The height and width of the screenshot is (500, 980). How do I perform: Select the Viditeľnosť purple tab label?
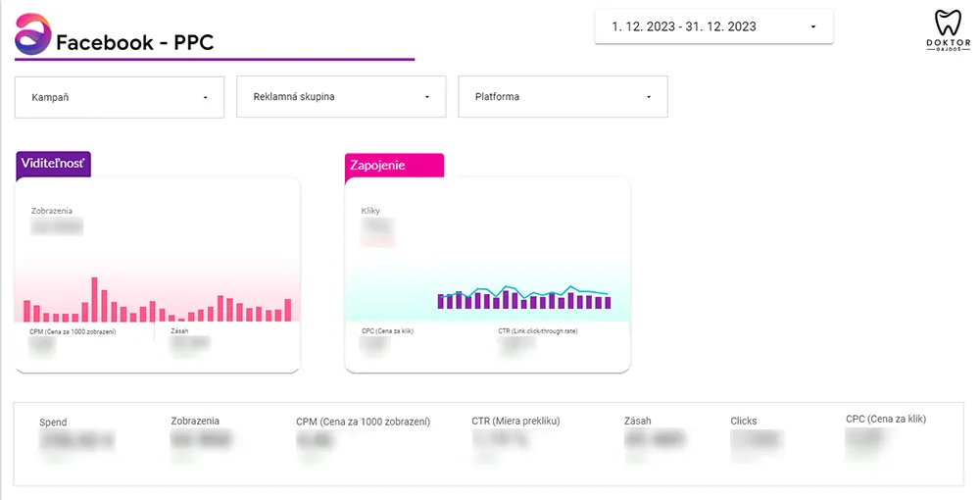[x=53, y=164]
